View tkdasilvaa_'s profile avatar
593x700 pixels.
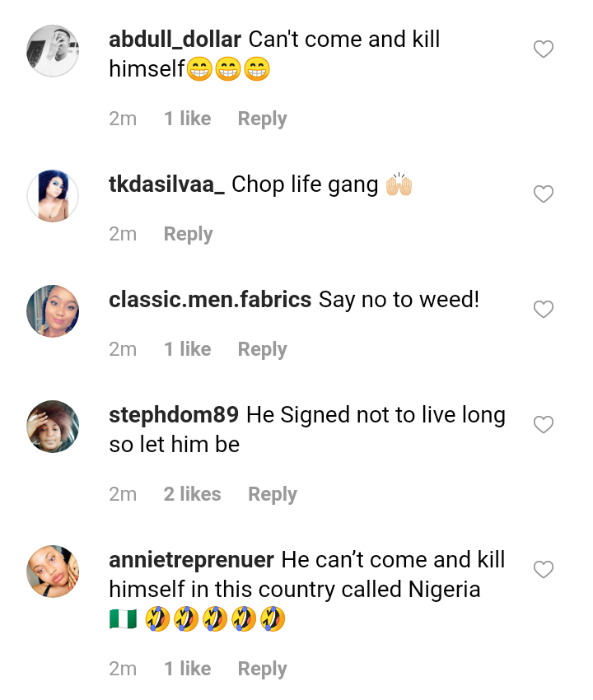point(53,196)
